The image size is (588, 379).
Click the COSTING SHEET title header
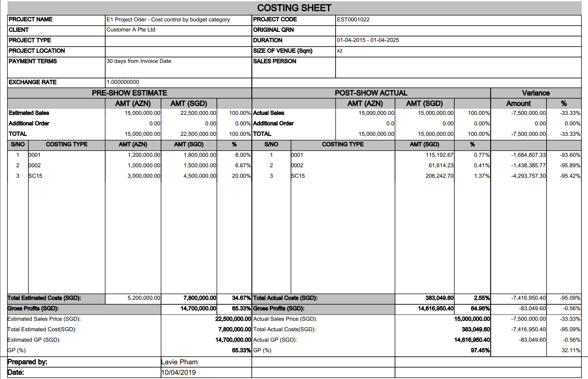(294, 8)
